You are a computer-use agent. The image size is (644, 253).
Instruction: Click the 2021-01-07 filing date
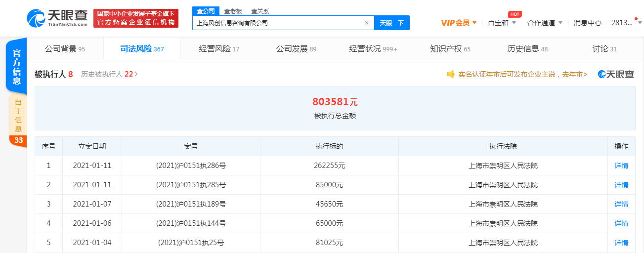point(92,204)
